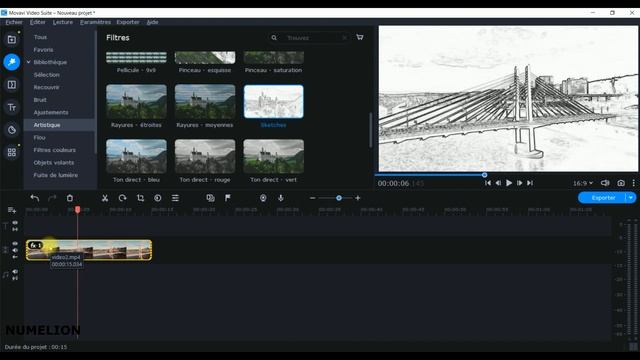Zoom in timeline with plus button
Image resolution: width=640 pixels, height=360 pixels.
(x=358, y=198)
